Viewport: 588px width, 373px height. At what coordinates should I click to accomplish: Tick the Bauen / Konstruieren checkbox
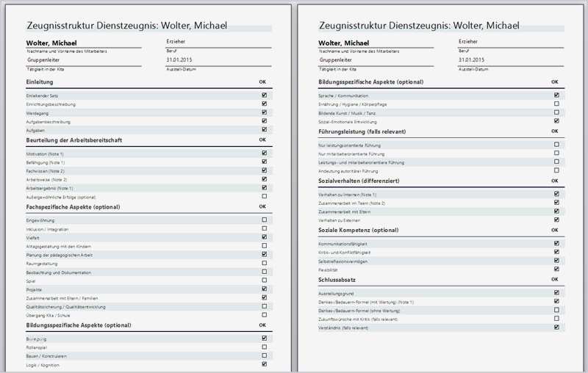point(265,355)
